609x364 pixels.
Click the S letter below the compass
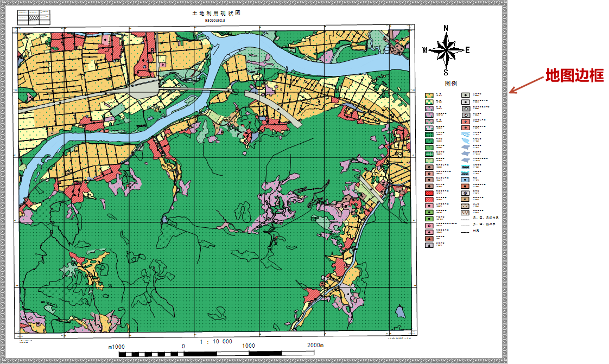click(x=446, y=72)
